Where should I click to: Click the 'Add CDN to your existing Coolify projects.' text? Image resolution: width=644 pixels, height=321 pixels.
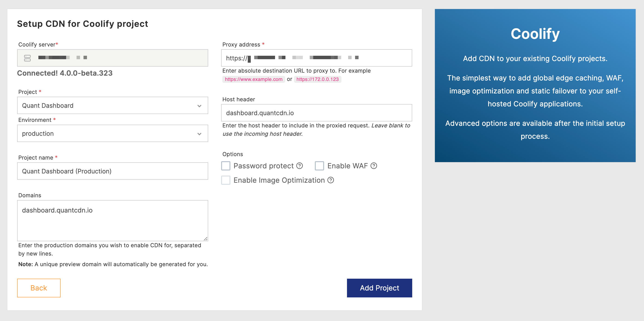pos(535,59)
